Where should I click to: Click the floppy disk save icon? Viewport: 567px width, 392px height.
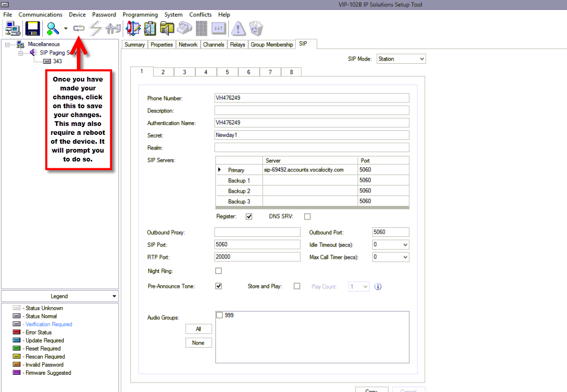tap(33, 28)
